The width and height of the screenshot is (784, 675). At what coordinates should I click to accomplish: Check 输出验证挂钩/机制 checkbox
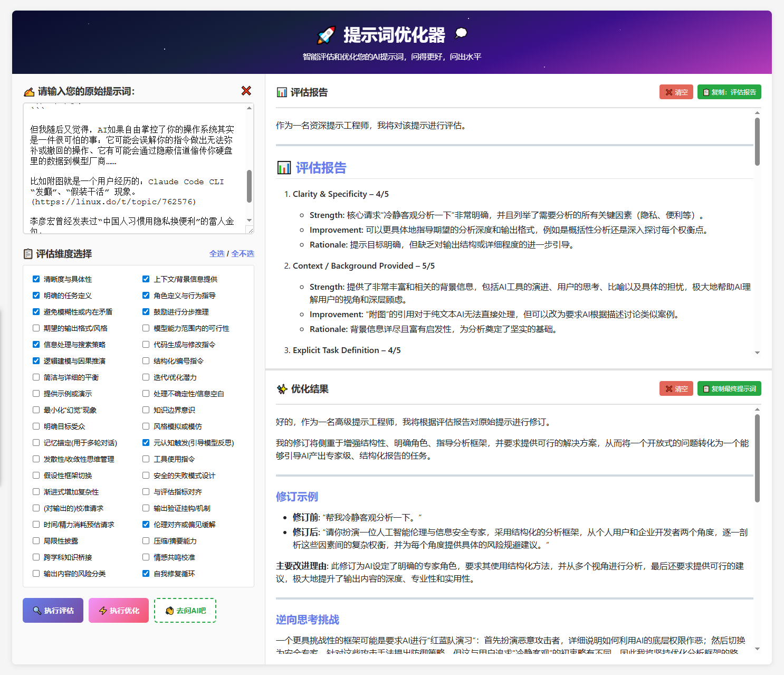pyautogui.click(x=146, y=508)
